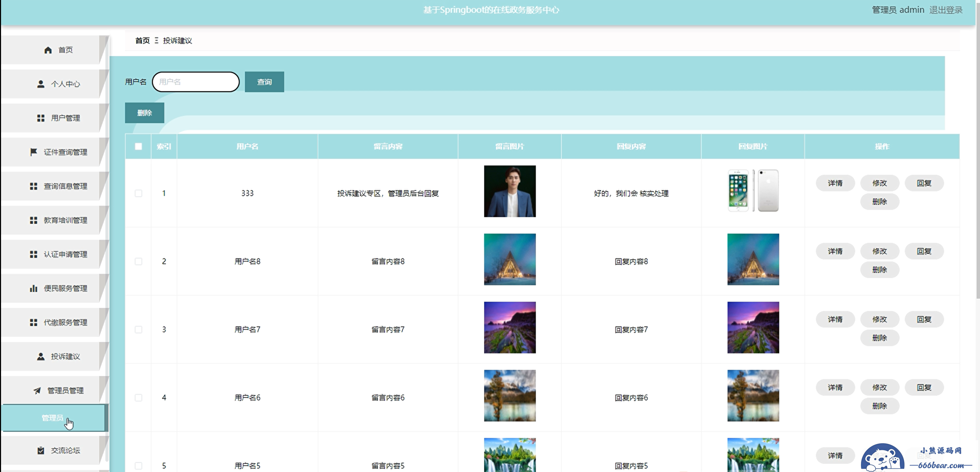The image size is (980, 472).
Task: Click the clipboard icon beside 交流论坛
Action: click(41, 450)
